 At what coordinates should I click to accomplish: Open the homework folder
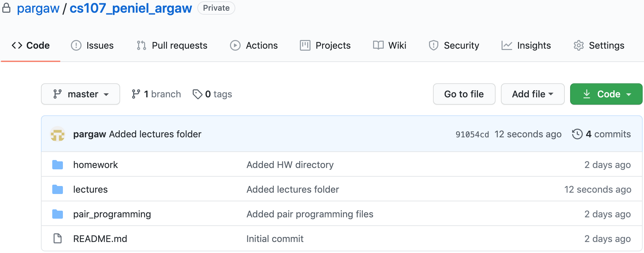tap(96, 165)
